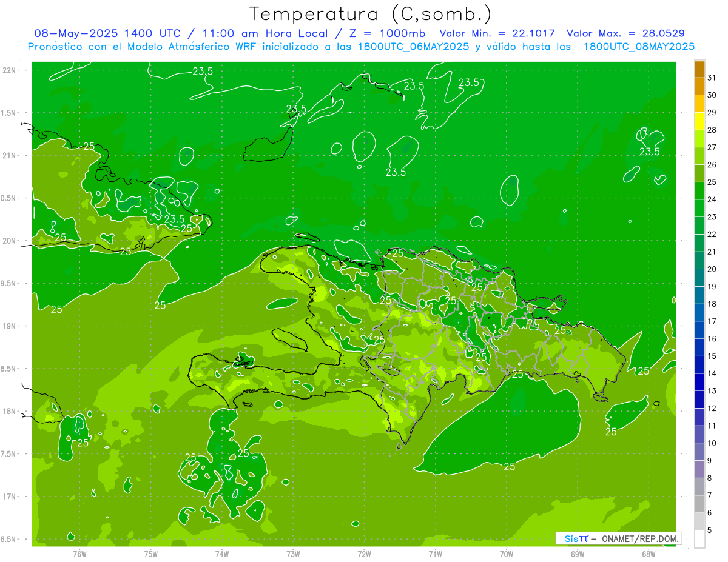
Task: Click the '18N' latitude axis label
Action: 10,411
